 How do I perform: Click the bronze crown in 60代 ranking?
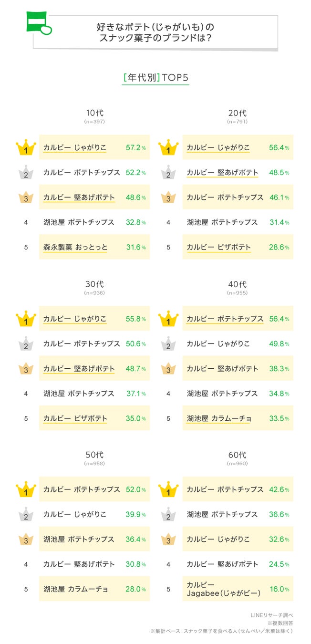(169, 540)
